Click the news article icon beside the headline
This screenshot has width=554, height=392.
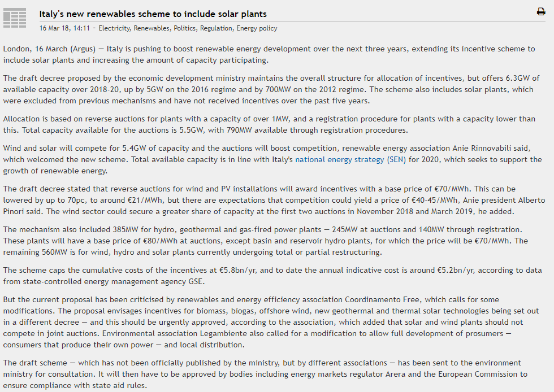click(x=15, y=18)
